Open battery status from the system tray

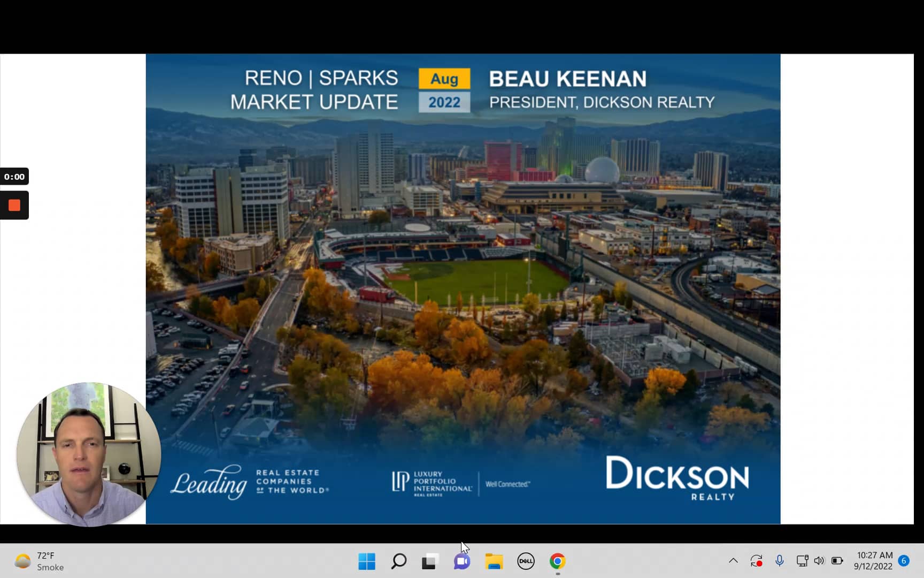837,561
